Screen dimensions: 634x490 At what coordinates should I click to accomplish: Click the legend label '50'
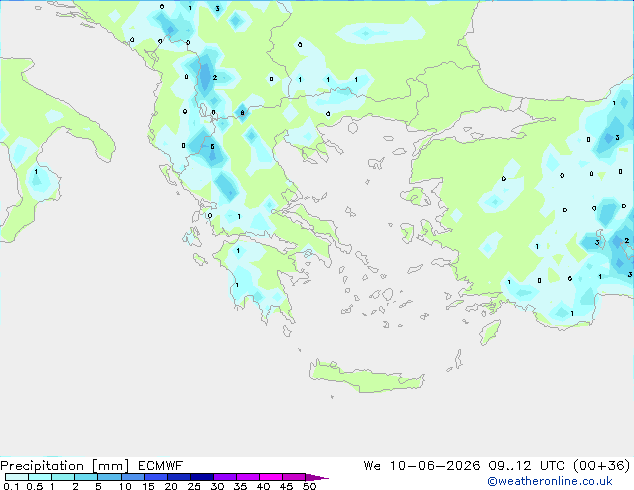pos(309,486)
